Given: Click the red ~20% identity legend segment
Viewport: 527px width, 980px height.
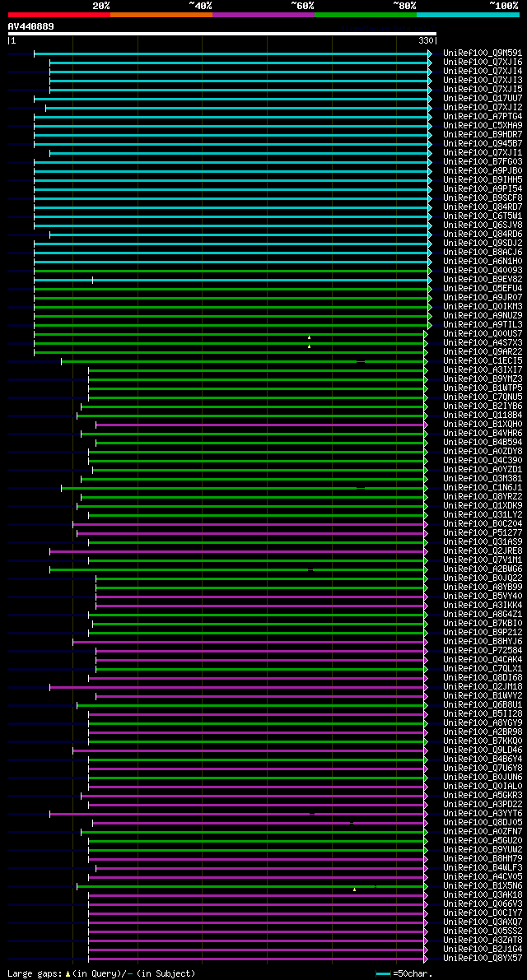Looking at the screenshot, I should (59, 14).
